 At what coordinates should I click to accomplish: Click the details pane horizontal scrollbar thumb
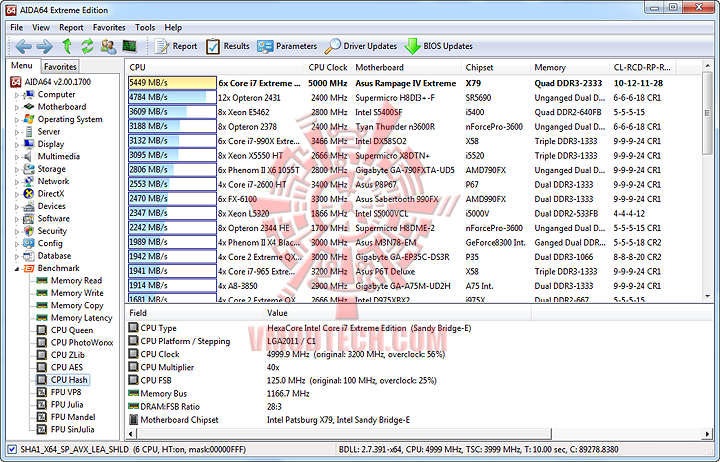coord(344,434)
